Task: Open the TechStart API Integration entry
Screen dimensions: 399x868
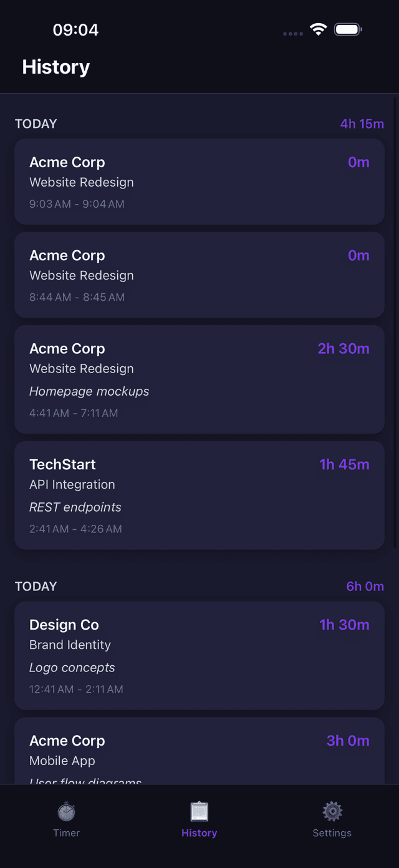Action: coord(199,495)
